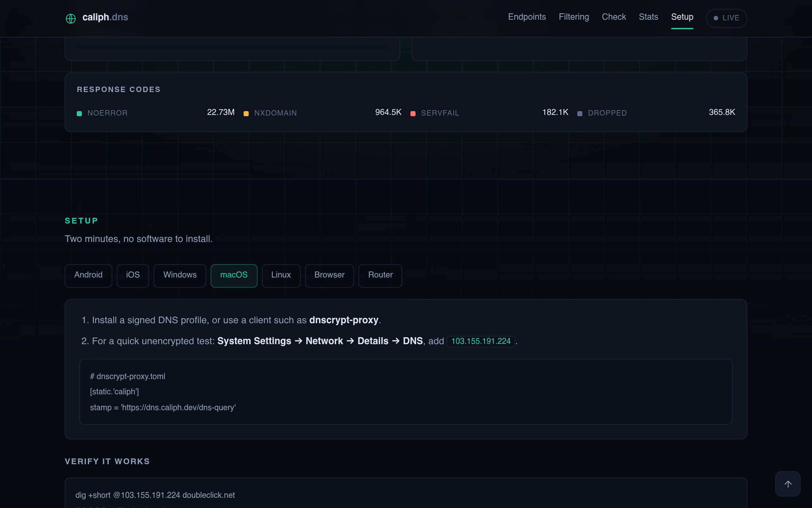Click the RESPONSE CODES heading
The width and height of the screenshot is (812, 508).
click(x=118, y=89)
